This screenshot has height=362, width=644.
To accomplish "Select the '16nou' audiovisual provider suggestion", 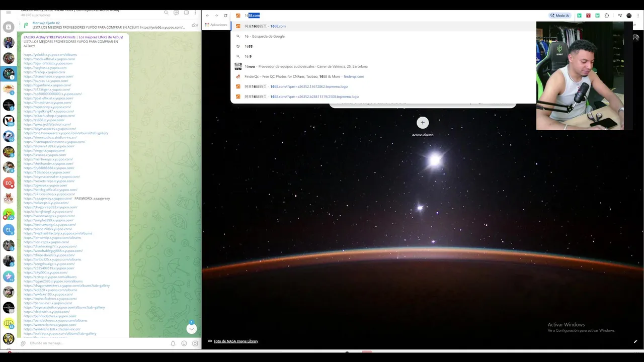I will [x=383, y=66].
